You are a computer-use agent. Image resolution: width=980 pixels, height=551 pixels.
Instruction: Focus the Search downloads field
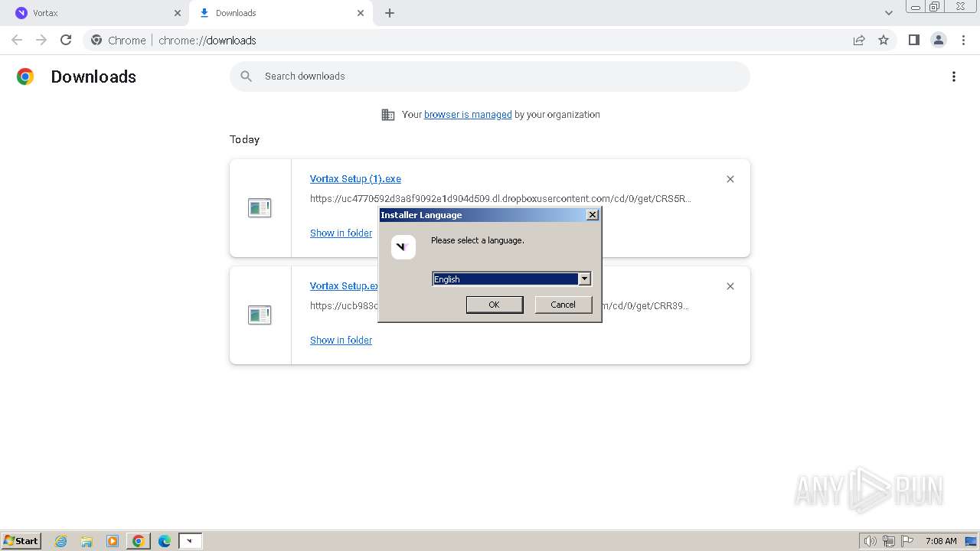(490, 77)
